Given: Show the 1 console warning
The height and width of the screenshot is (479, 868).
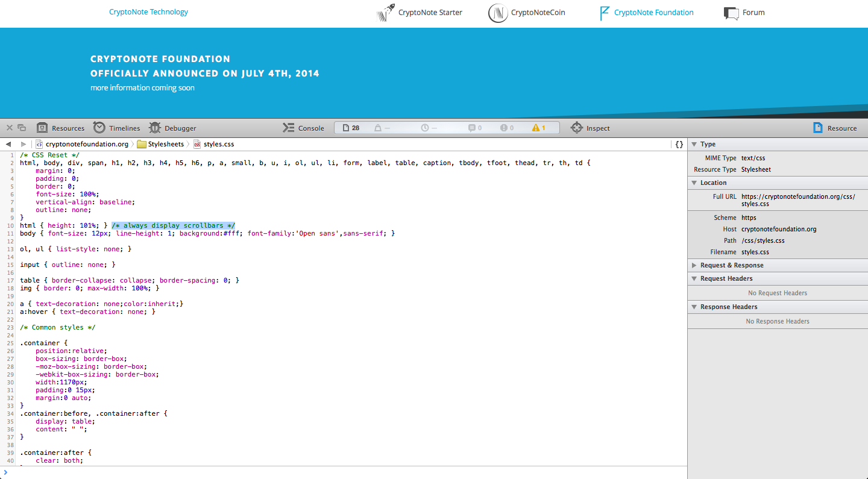Looking at the screenshot, I should coord(538,128).
